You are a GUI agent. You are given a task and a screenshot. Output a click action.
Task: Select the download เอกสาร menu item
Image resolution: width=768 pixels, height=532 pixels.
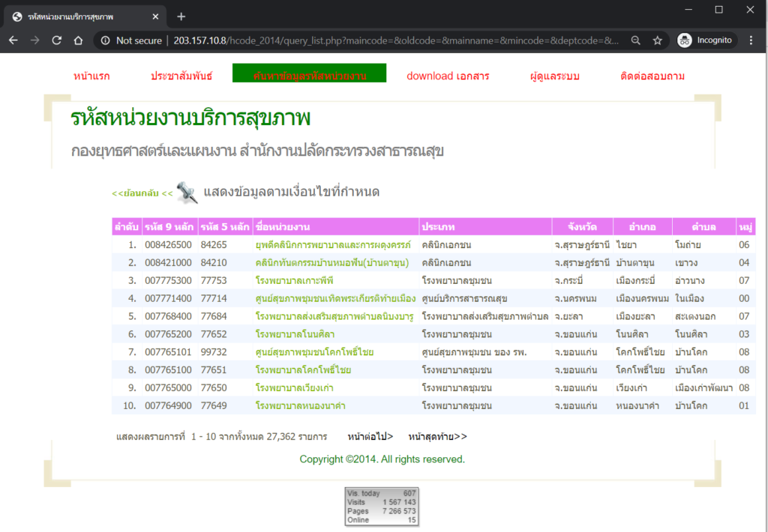pyautogui.click(x=448, y=76)
